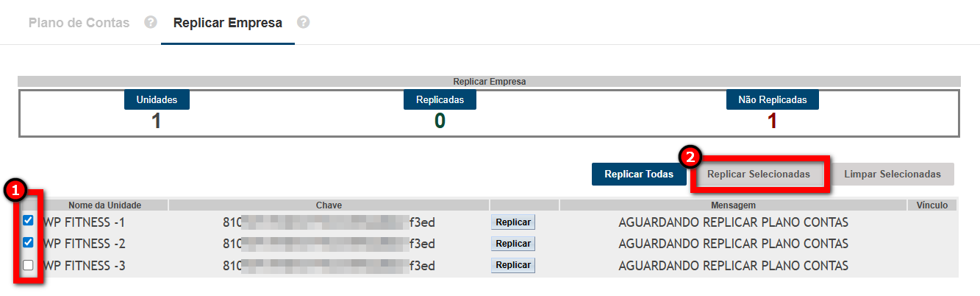Click help icon beside Plano de Contas
This screenshot has height=296, width=980.
[151, 23]
